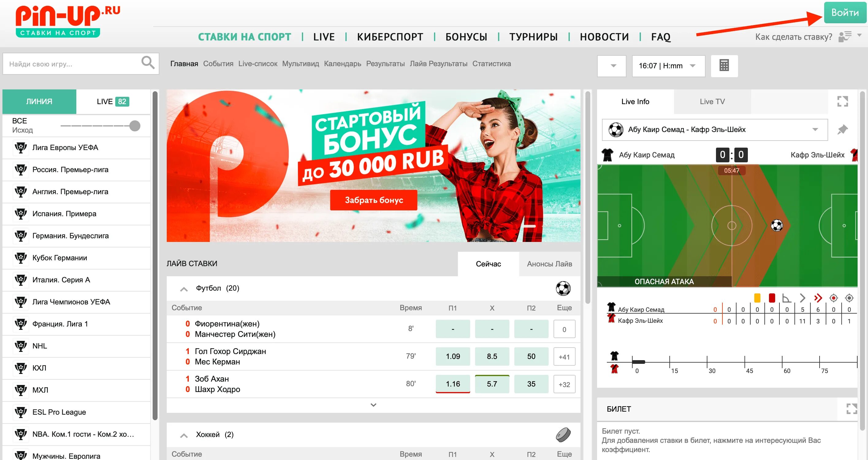Expand Live Info panel to fullscreen
The width and height of the screenshot is (868, 460).
coord(842,101)
